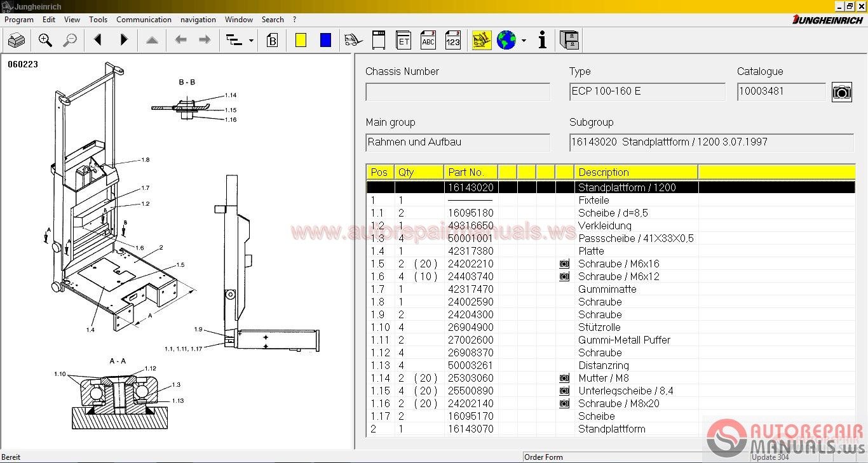Click camera icon on Schraube / M6x12 row
The height and width of the screenshot is (463, 868).
pyautogui.click(x=564, y=276)
